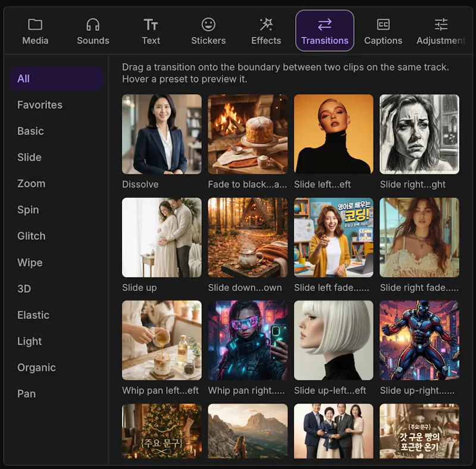Select the Slide right fade thumbnail

point(419,237)
